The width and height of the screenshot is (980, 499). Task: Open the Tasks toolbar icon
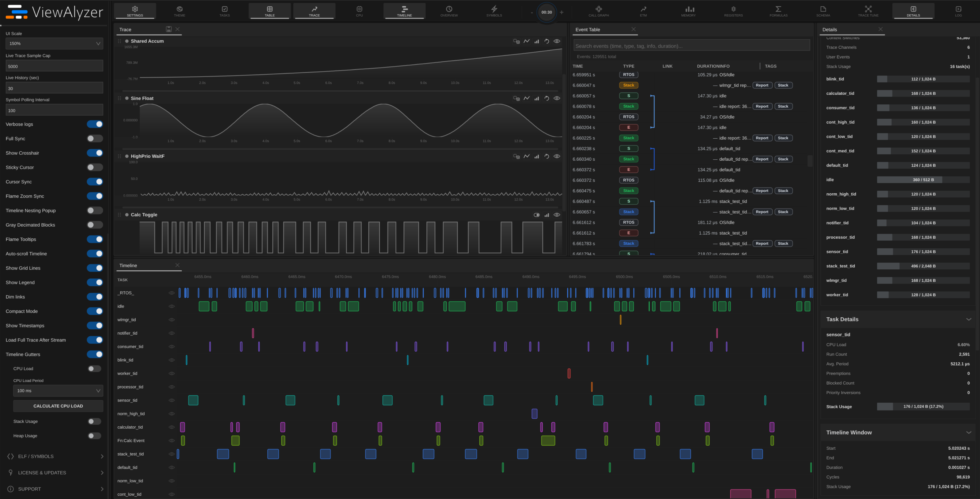tap(224, 11)
